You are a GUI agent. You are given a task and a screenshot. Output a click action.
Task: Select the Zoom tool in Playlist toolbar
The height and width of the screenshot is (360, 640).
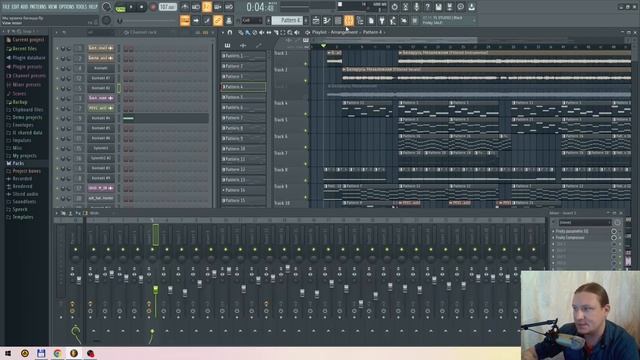coord(290,32)
